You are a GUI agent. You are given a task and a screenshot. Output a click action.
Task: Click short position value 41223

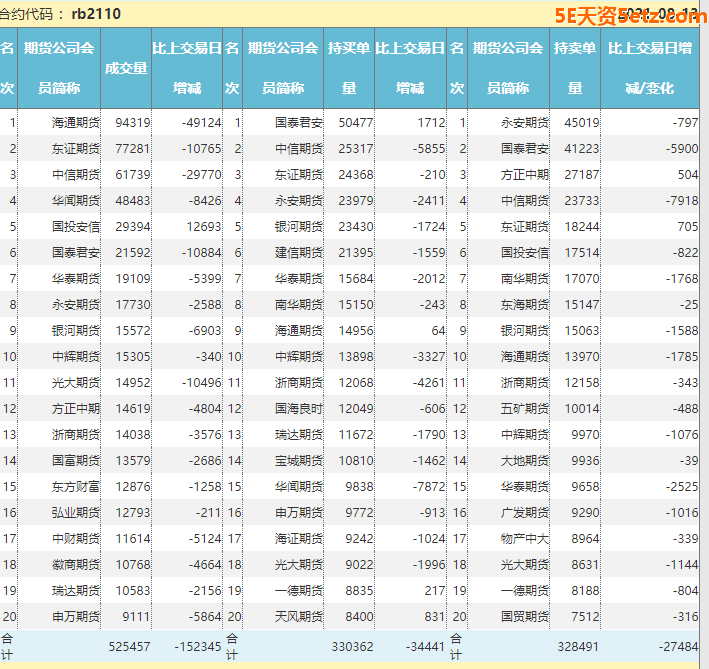582,149
